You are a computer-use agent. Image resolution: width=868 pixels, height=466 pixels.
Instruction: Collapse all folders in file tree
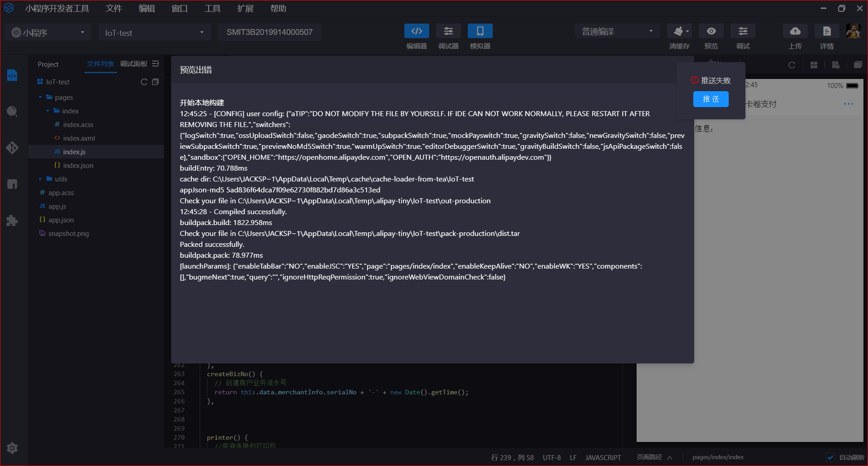point(155,82)
